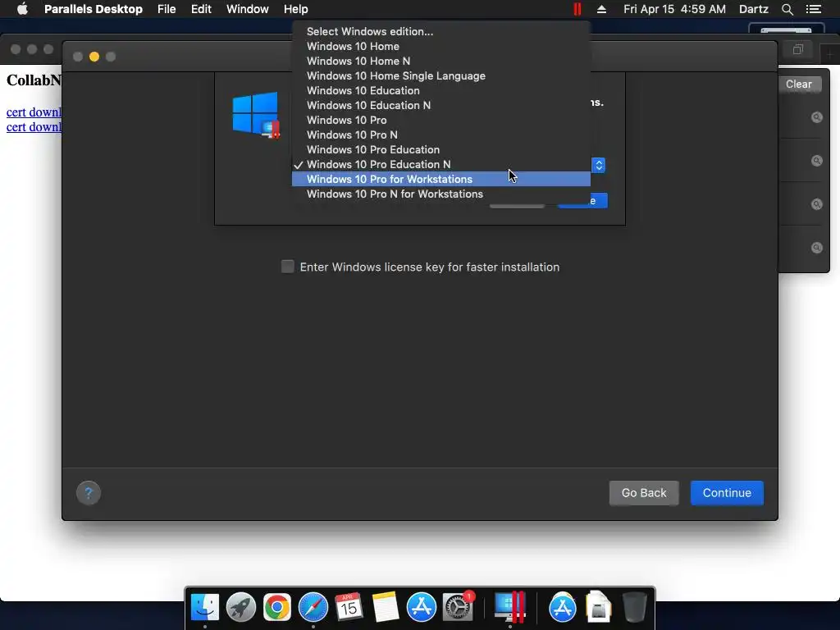Click third magnifier icon in right panel
Viewport: 840px width, 630px height.
816,204
